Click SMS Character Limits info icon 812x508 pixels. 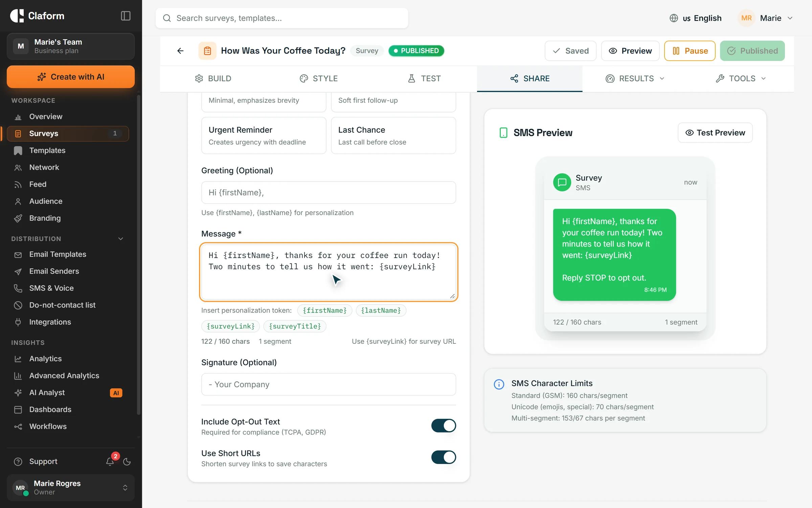coord(499,384)
